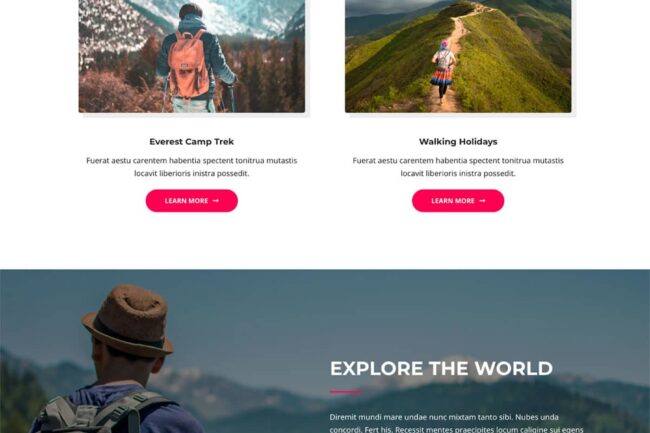Click the orange backpack in the Everest photo
The height and width of the screenshot is (433, 650).
tap(188, 64)
